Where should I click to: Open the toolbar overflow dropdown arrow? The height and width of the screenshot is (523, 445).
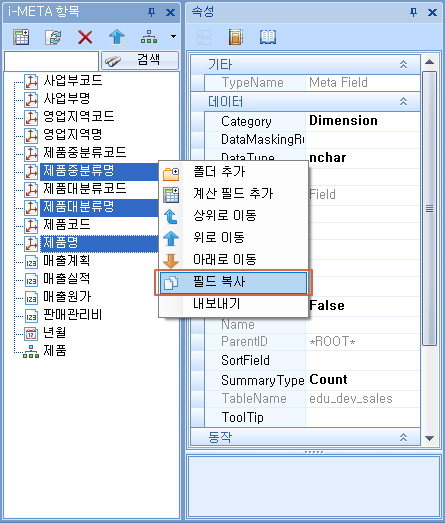coord(173,36)
